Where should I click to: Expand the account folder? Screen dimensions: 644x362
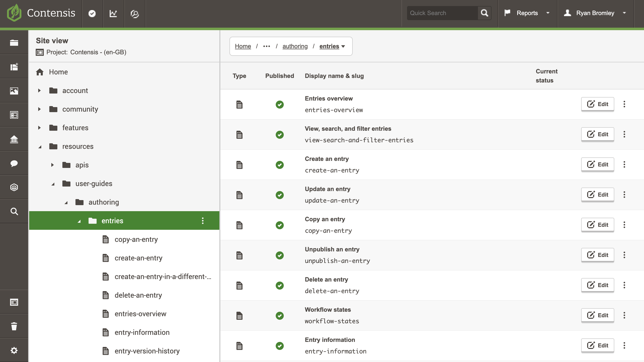tap(39, 90)
